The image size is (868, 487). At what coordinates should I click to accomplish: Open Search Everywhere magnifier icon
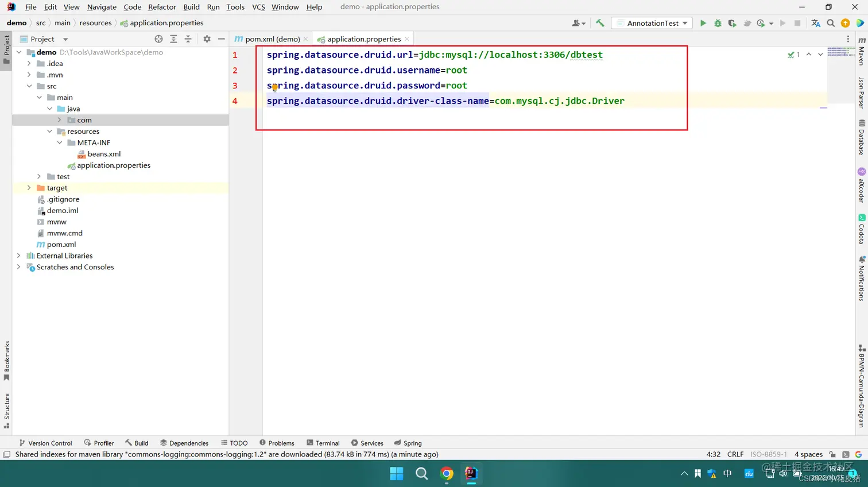tap(831, 23)
